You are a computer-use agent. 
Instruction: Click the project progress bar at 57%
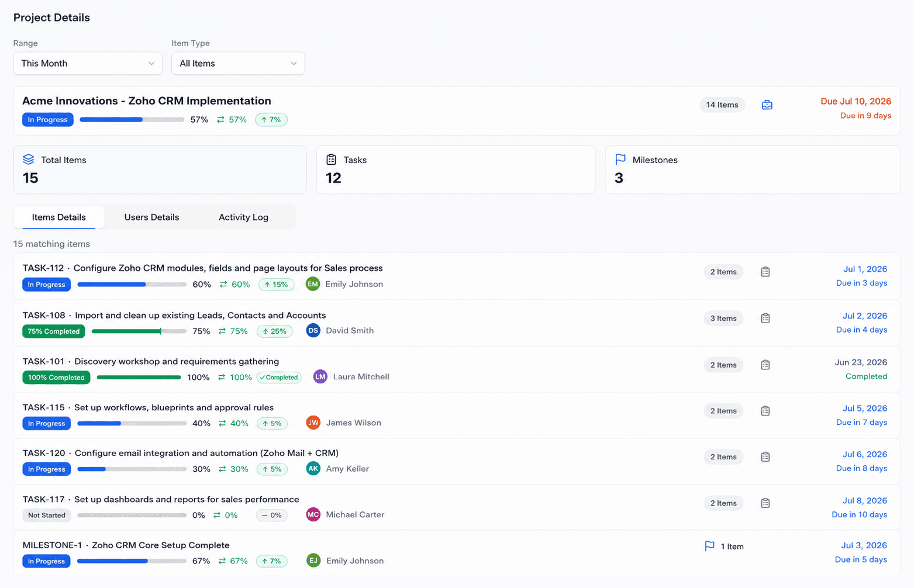[x=132, y=120]
